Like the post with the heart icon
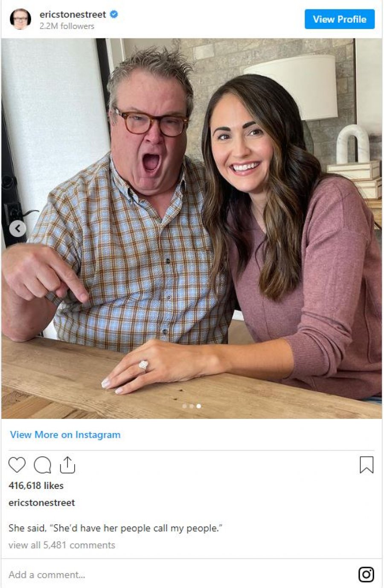 tap(17, 465)
